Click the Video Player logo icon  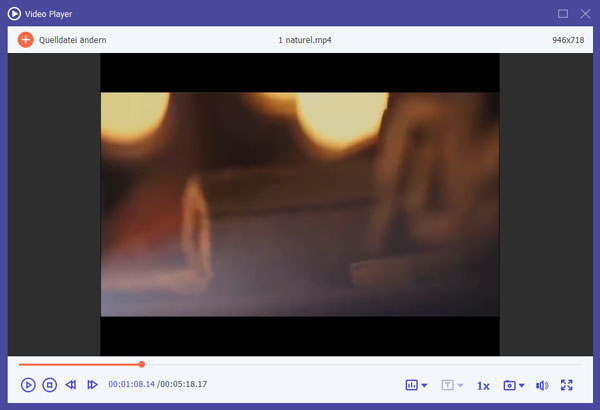tap(15, 14)
